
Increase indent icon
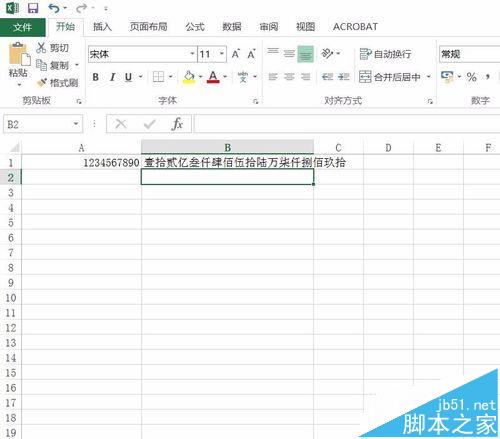pos(343,77)
